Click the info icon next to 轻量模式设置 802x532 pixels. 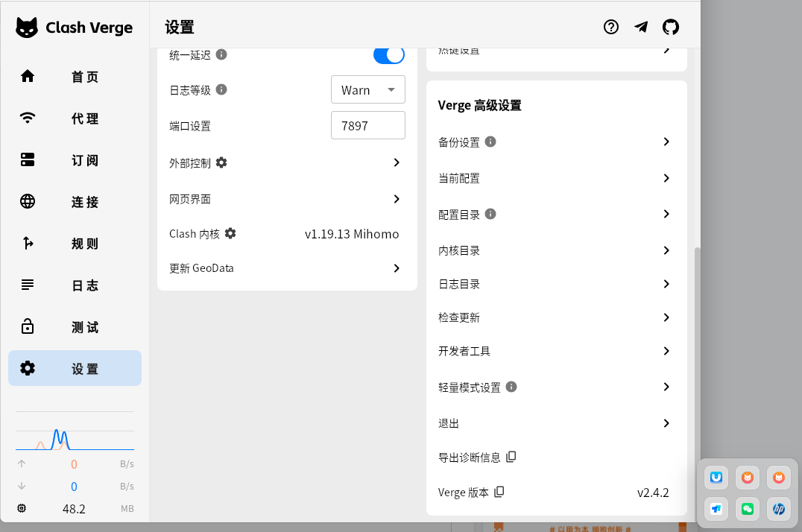(511, 387)
